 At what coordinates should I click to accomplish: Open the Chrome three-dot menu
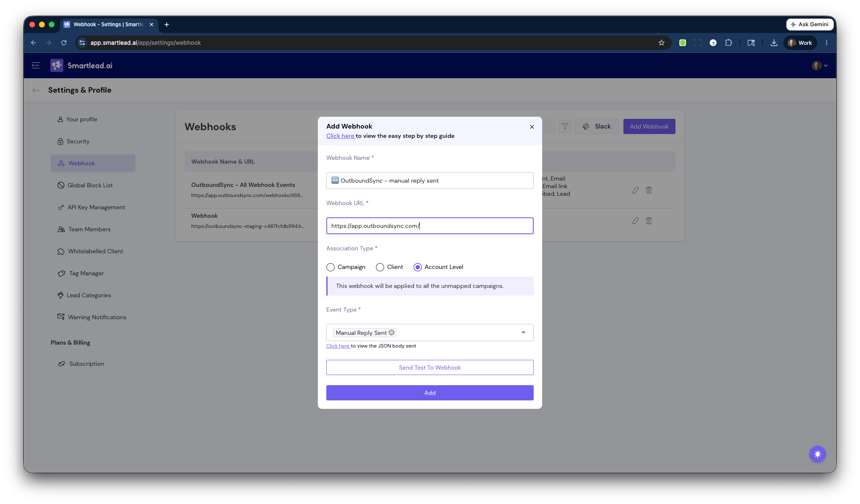tap(827, 43)
